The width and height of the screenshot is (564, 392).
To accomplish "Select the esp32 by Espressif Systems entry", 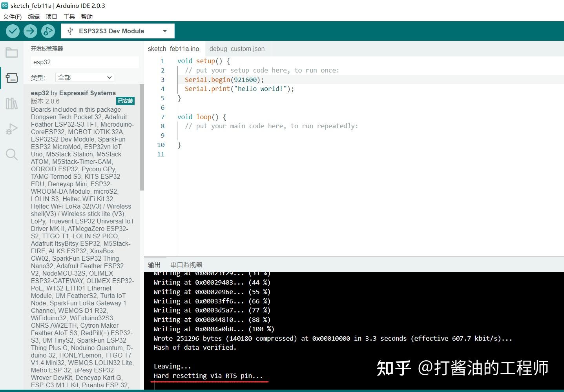I will (73, 93).
